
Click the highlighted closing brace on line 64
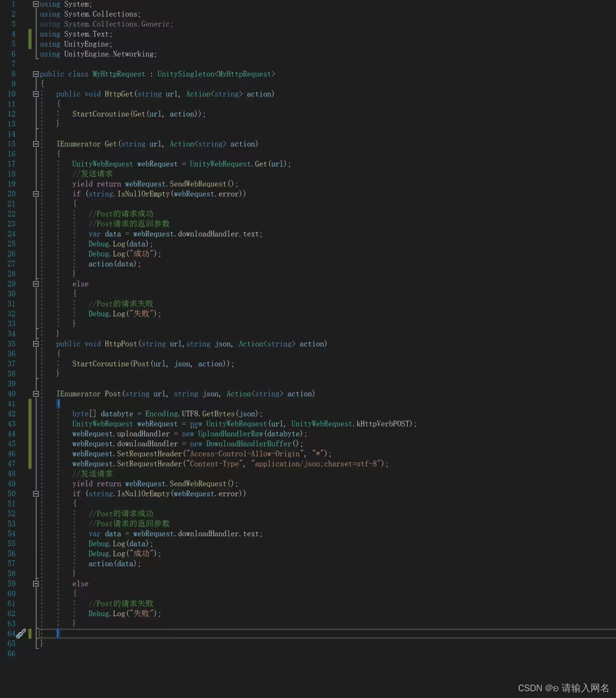[x=58, y=633]
